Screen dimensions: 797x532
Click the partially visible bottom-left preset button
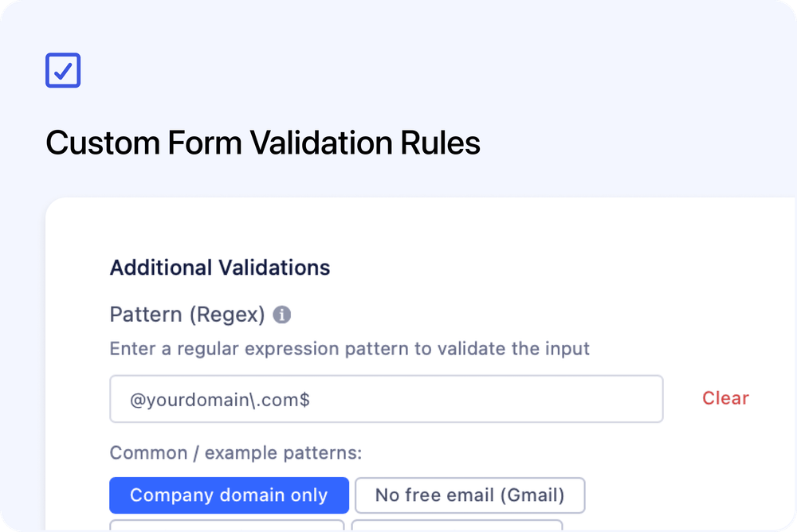pyautogui.click(x=229, y=527)
